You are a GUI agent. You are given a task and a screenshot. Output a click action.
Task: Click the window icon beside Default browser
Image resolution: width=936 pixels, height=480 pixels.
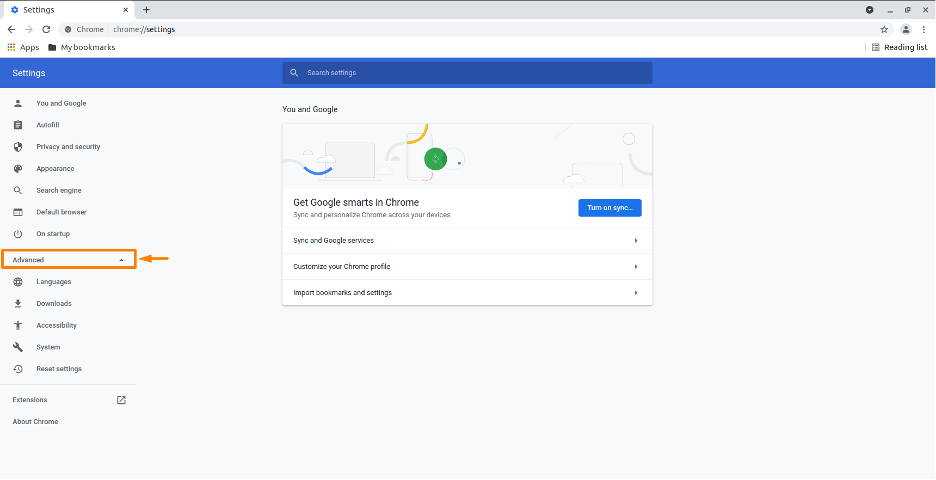pos(18,212)
